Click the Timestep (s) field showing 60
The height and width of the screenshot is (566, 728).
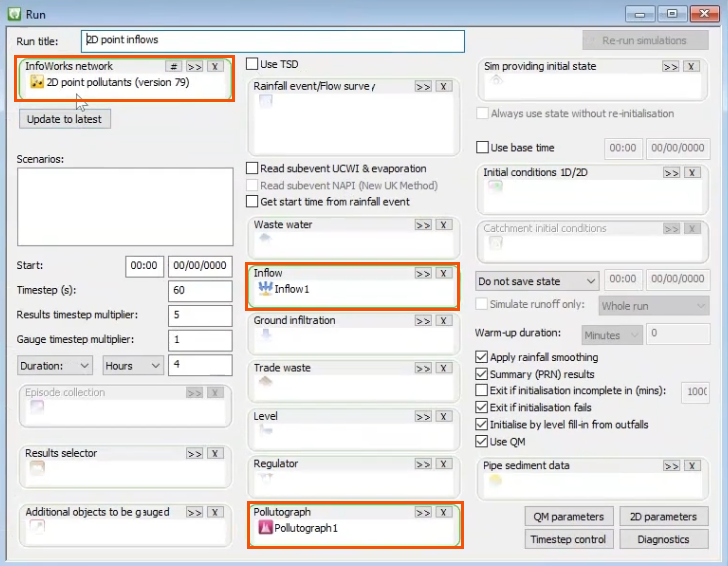tap(200, 291)
